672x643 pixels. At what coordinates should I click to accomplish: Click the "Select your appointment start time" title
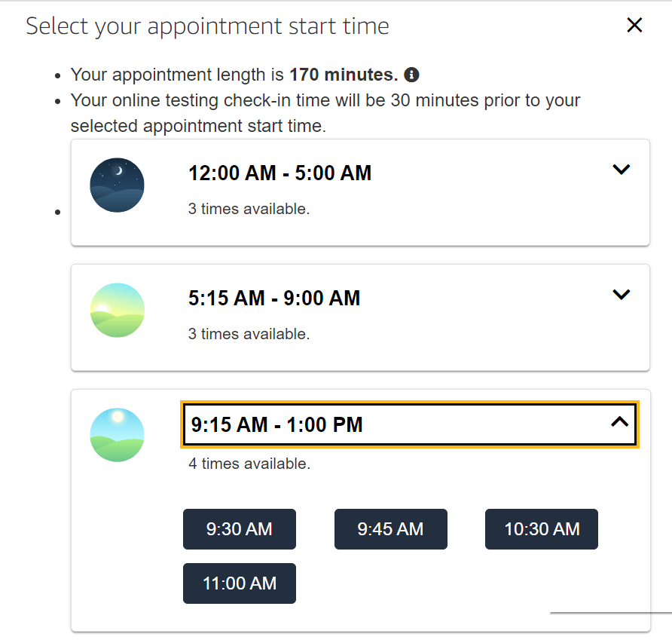click(207, 26)
